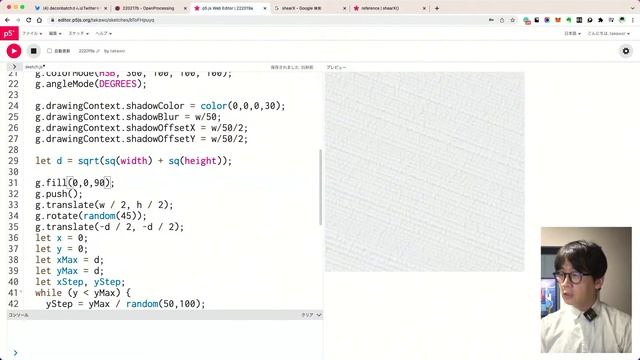The width and height of the screenshot is (640, 360).
Task: Click line 22 g.angleMode(DEGREES)
Action: tap(91, 84)
